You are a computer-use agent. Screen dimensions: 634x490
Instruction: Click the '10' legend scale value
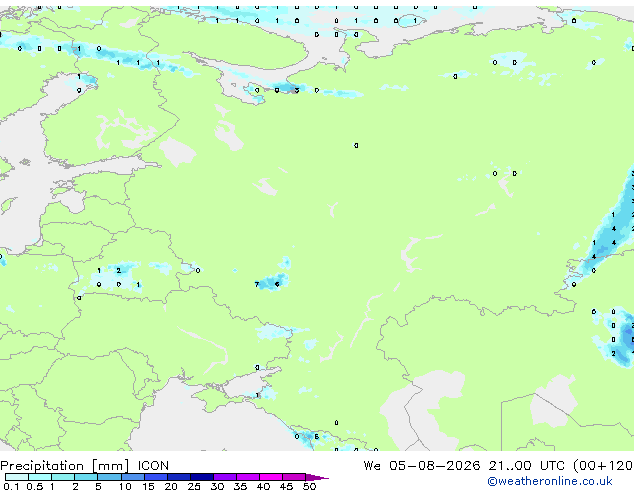(x=125, y=486)
